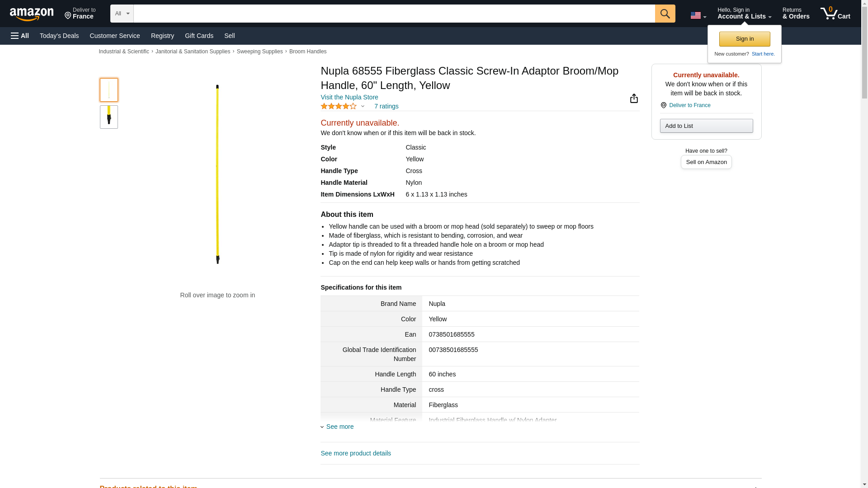Click the Deliver to France location

[80, 14]
